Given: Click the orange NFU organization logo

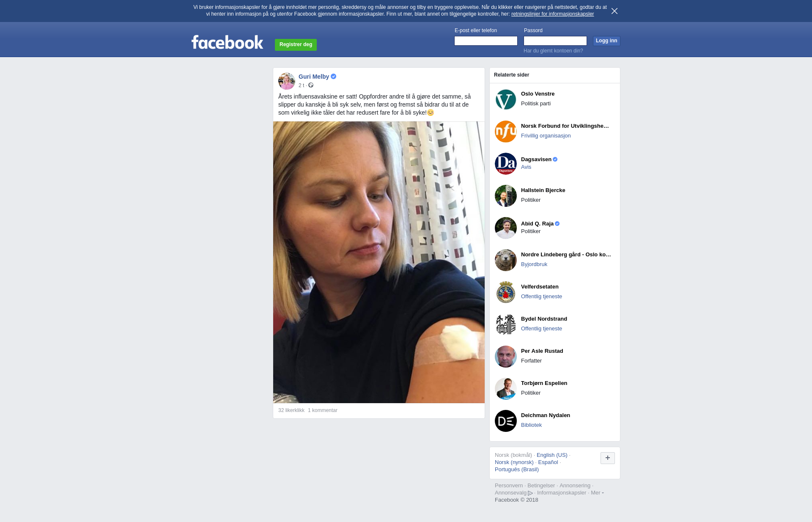Looking at the screenshot, I should (x=506, y=132).
